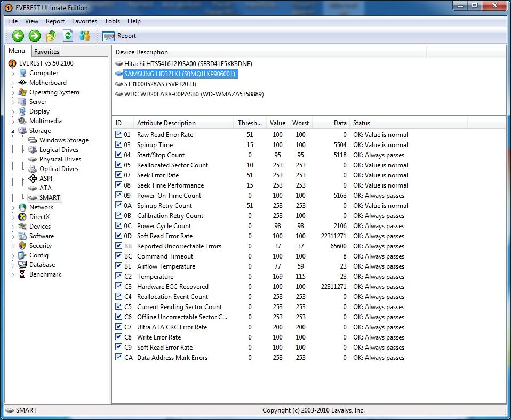Click the Users toolbar icon
Image resolution: width=511 pixels, height=420 pixels.
click(84, 36)
